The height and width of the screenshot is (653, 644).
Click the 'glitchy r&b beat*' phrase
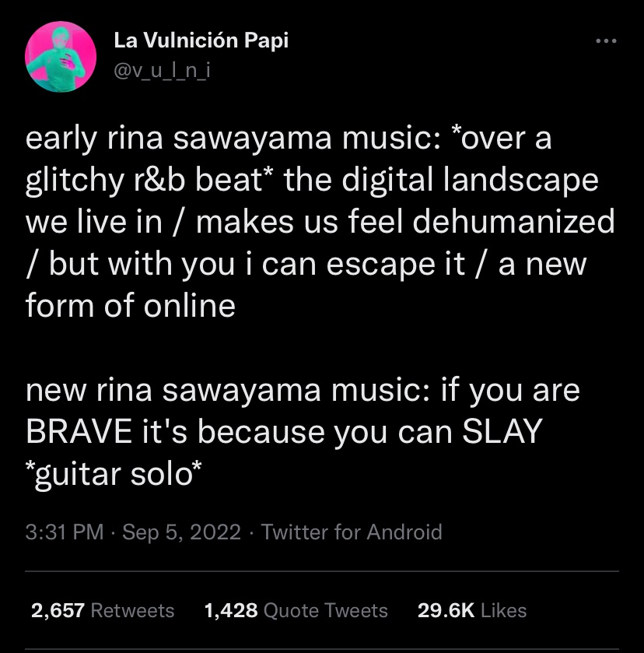145,181
